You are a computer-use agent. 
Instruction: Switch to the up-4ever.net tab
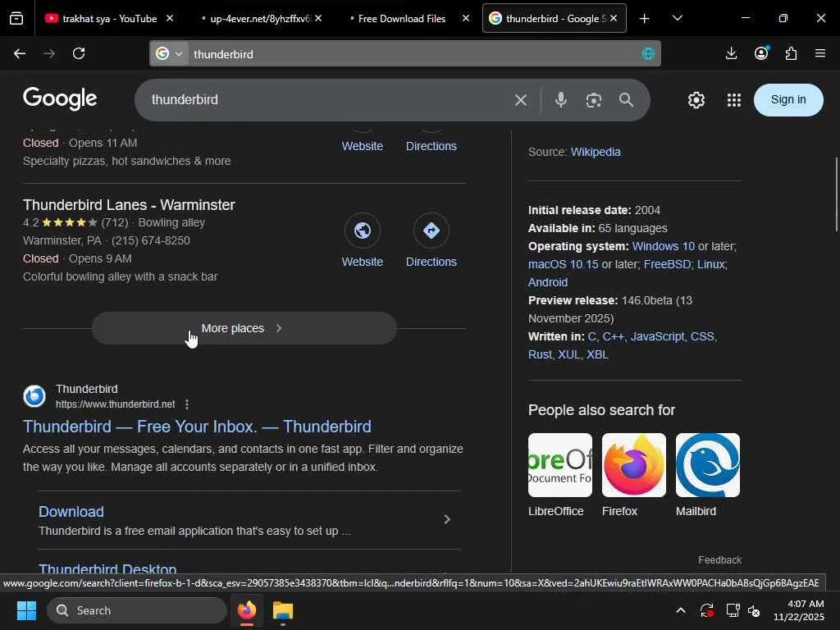259,18
